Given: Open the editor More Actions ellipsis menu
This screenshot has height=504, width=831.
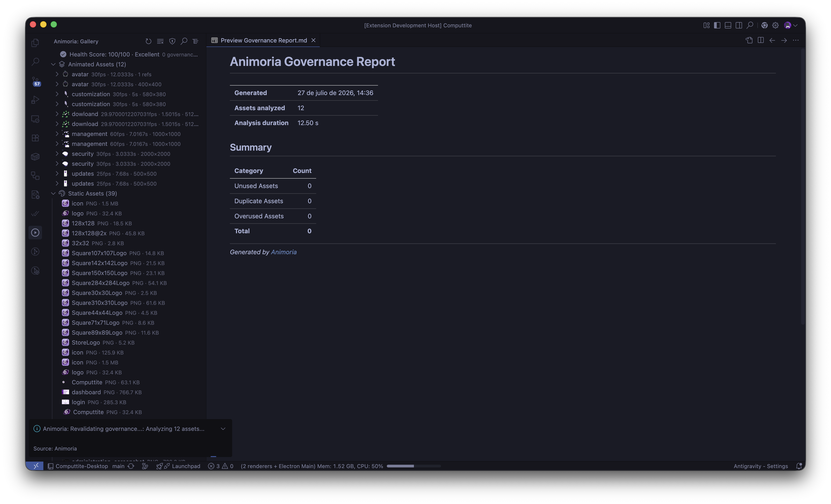Looking at the screenshot, I should tap(796, 40).
